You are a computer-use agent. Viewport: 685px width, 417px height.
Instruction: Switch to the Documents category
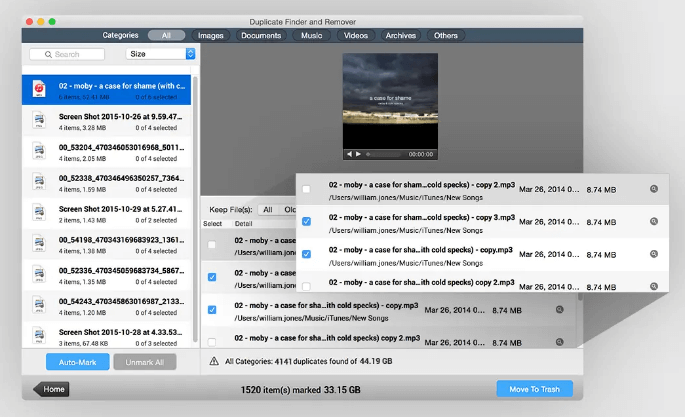(261, 35)
